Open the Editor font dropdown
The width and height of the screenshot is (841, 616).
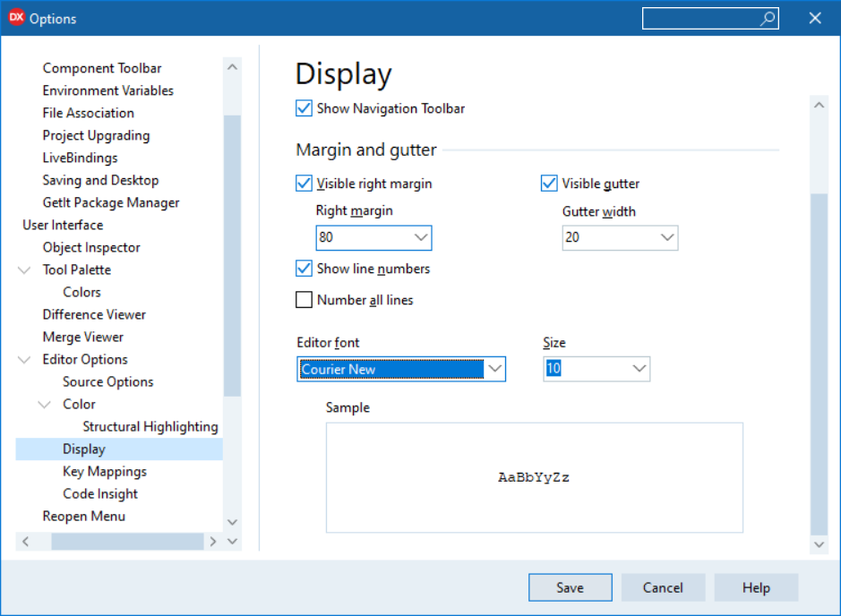coord(494,369)
